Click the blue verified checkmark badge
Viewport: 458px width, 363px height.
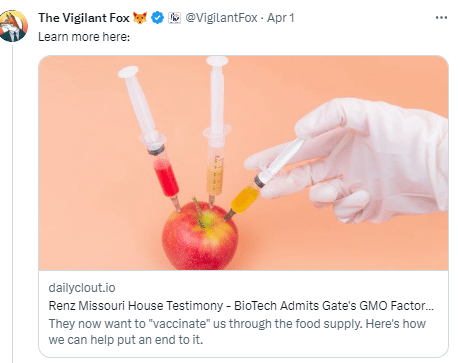(157, 18)
